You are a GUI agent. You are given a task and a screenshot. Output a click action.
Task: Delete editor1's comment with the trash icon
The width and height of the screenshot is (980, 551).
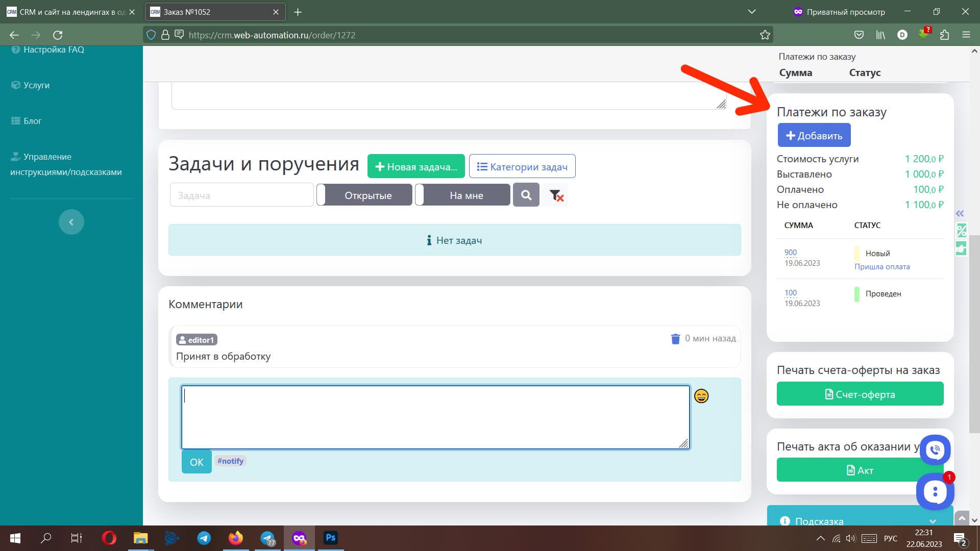(x=675, y=338)
